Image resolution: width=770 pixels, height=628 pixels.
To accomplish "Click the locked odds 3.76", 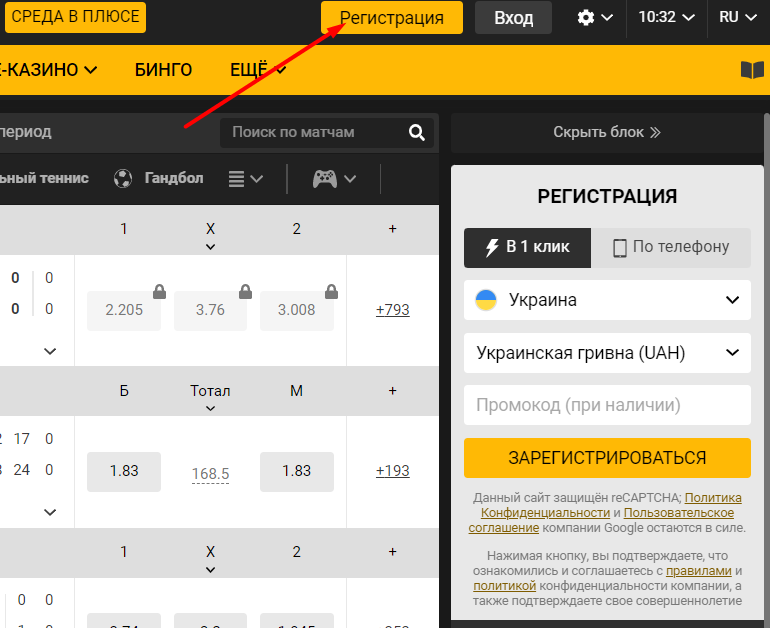I will point(210,310).
